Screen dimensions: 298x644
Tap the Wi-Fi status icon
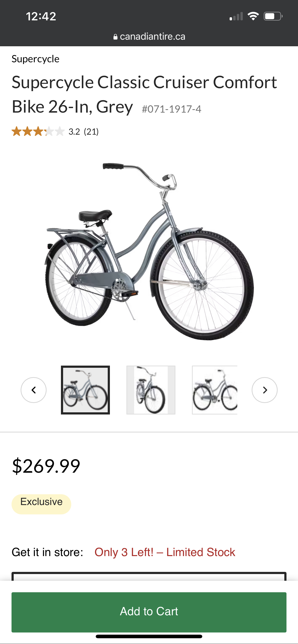[x=253, y=16]
